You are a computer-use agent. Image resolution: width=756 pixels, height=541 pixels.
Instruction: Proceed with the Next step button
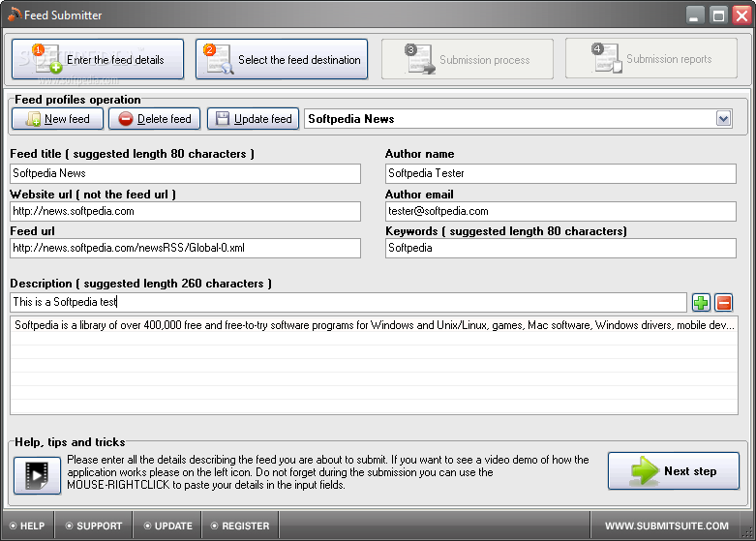[x=674, y=471]
